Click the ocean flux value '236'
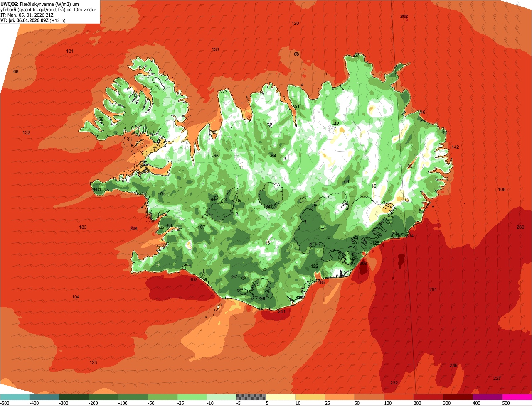Image resolution: width=532 pixels, height=406 pixels. (453, 365)
